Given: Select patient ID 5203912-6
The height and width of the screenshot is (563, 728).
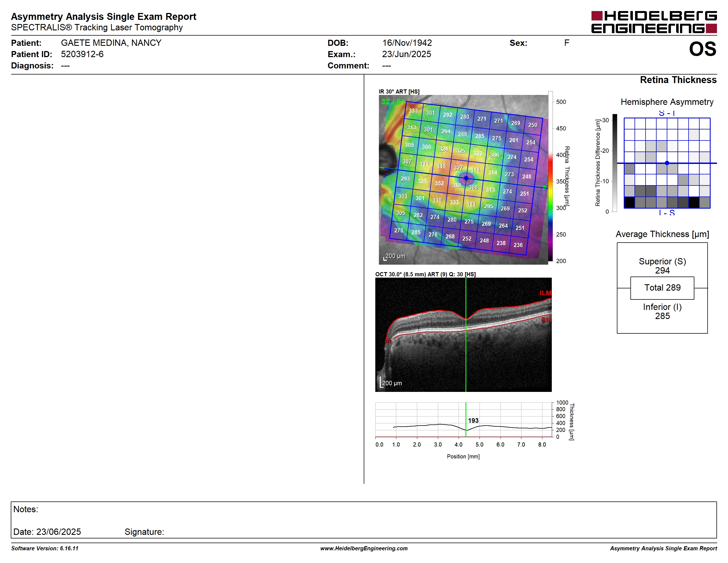Looking at the screenshot, I should coord(82,54).
